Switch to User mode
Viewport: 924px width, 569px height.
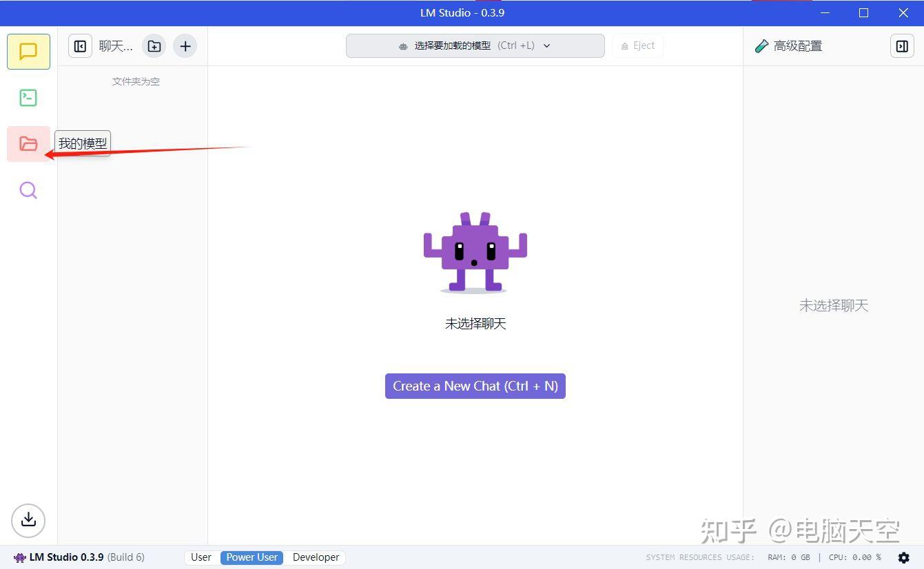coord(201,557)
